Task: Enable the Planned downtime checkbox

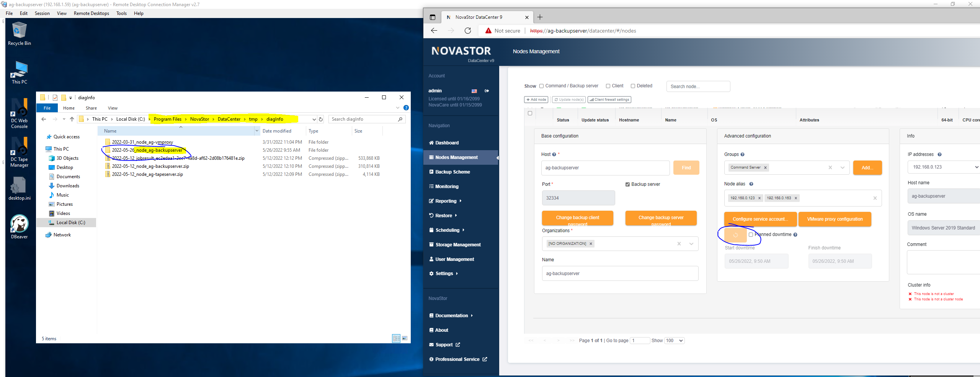Action: [x=751, y=234]
